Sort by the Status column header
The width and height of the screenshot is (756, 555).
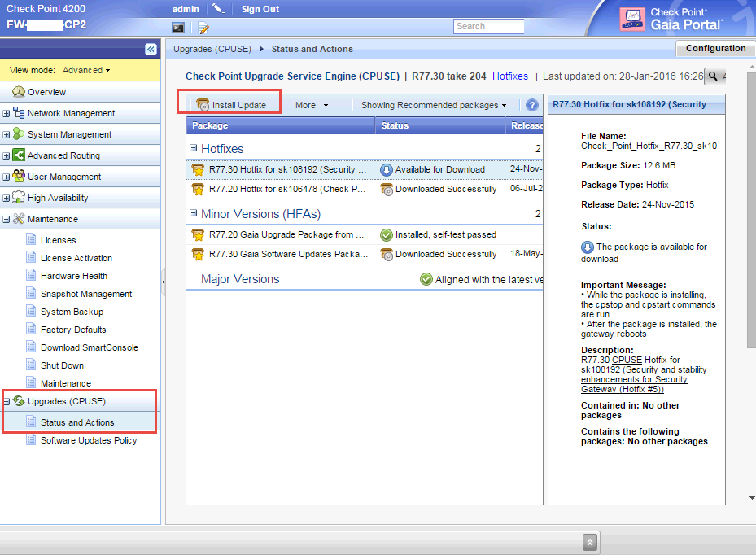440,125
